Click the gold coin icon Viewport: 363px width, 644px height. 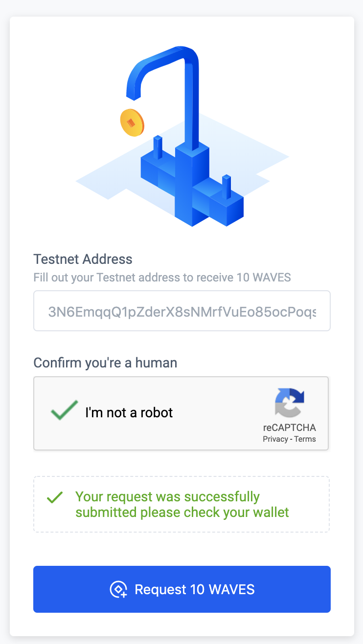pyautogui.click(x=132, y=122)
